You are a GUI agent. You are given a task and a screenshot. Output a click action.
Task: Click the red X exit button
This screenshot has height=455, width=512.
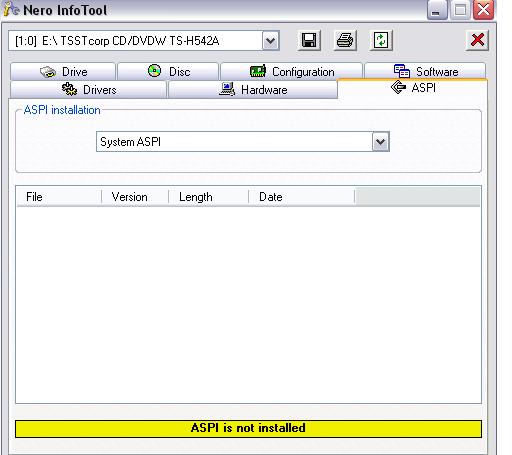477,40
